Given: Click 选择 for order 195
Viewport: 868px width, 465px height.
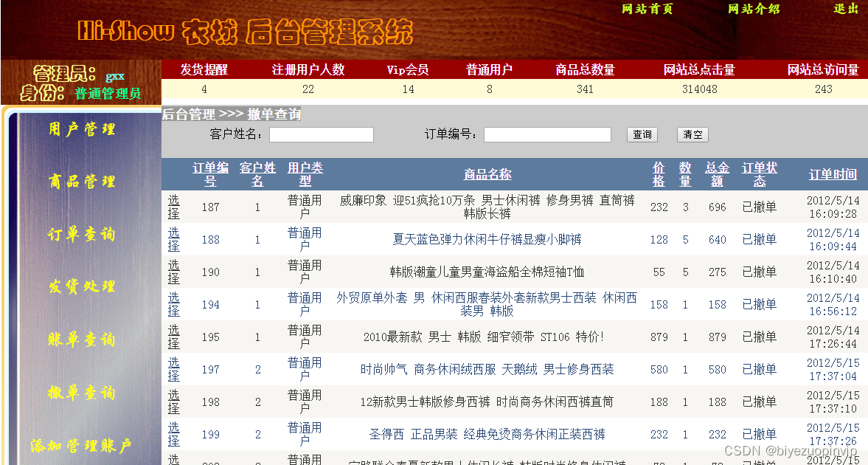Looking at the screenshot, I should [x=174, y=337].
